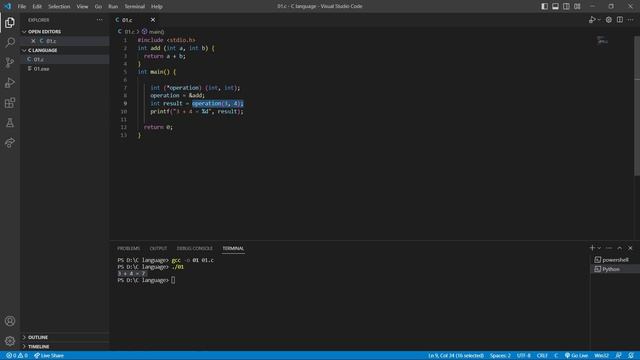Open the Testing flask view
Viewport: 640px width, 360px height.
[10, 122]
